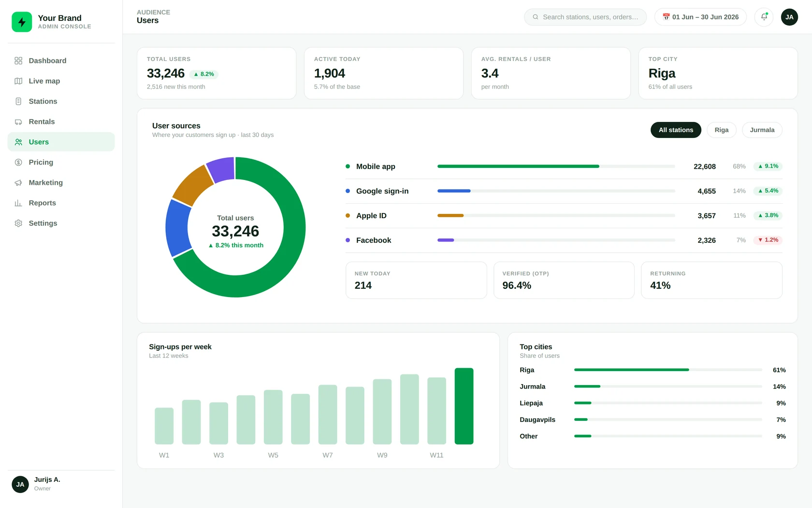The image size is (812, 508).
Task: Click the JA avatar in top bar
Action: (789, 17)
